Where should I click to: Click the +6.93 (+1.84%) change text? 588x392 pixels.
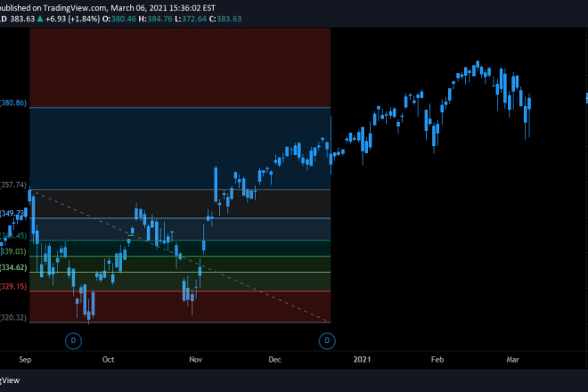pos(72,19)
